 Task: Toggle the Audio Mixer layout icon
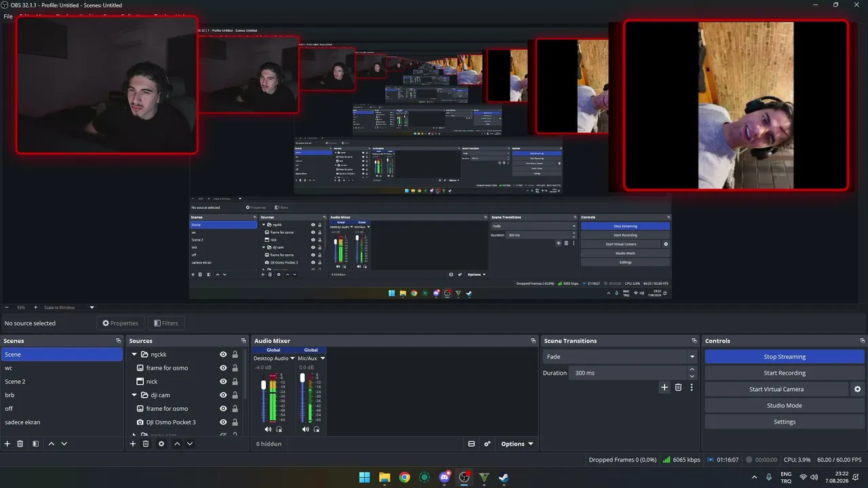point(471,444)
